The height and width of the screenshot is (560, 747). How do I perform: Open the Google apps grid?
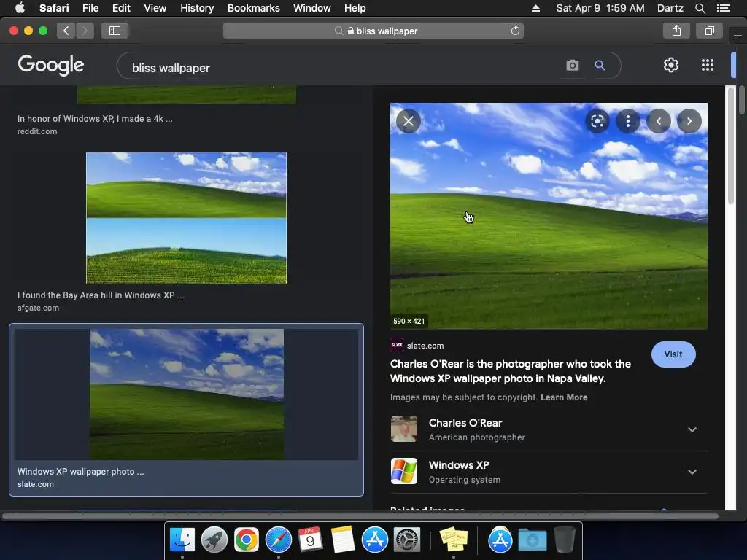tap(708, 65)
